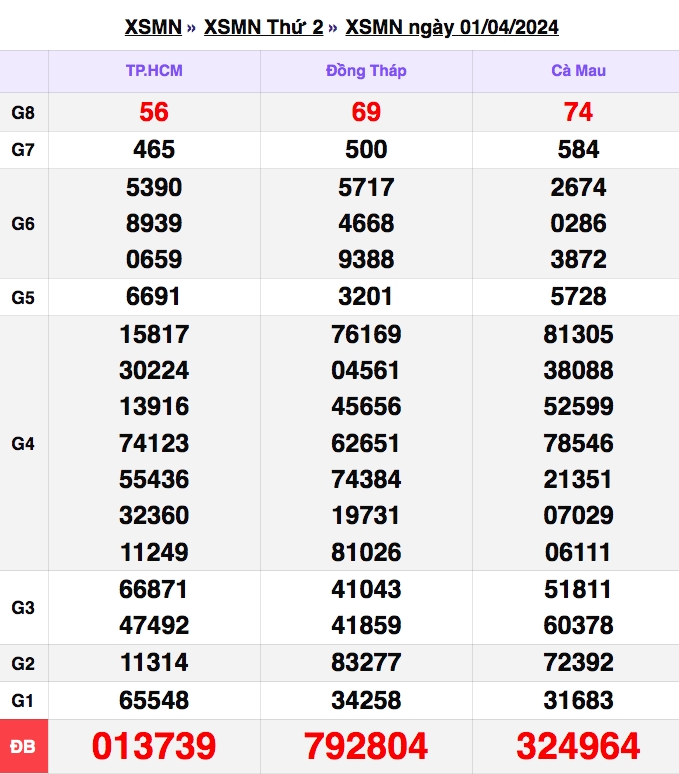Select Đồng Tháp G7 result 500
Viewport: 679px width, 774px height.
(x=366, y=150)
